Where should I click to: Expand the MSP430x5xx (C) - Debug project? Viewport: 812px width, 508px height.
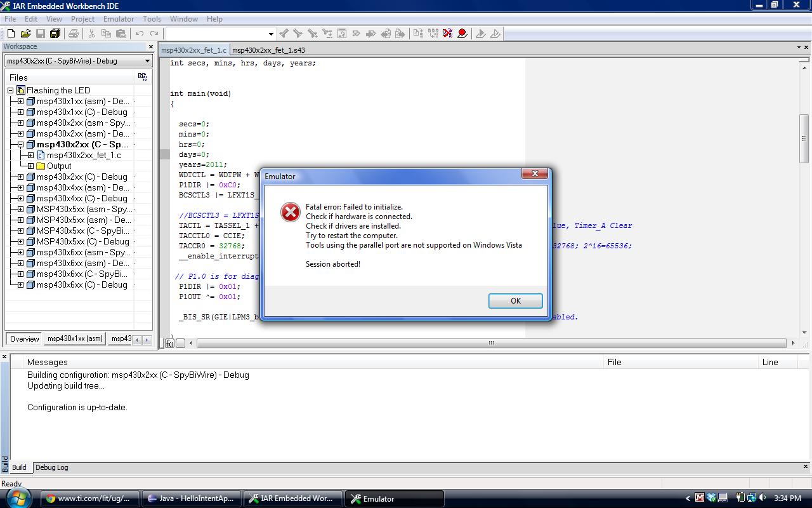(x=20, y=241)
